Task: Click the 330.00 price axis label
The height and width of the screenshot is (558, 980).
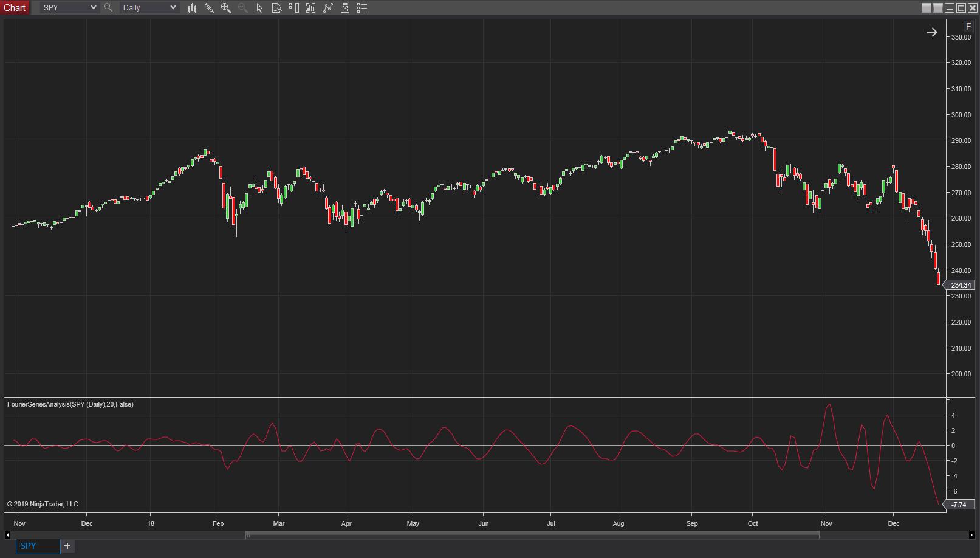Action: tap(961, 37)
